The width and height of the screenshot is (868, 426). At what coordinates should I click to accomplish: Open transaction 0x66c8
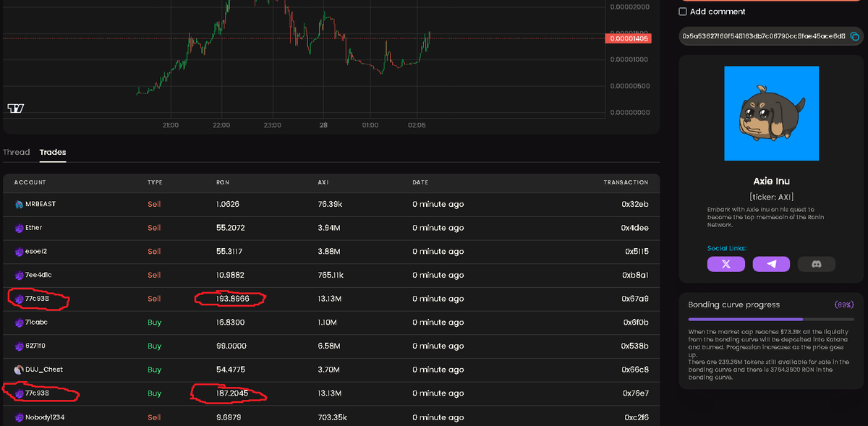coord(635,370)
